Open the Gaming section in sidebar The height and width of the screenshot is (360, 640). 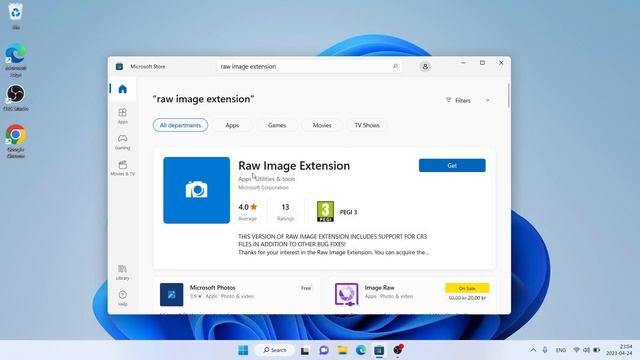point(122,142)
